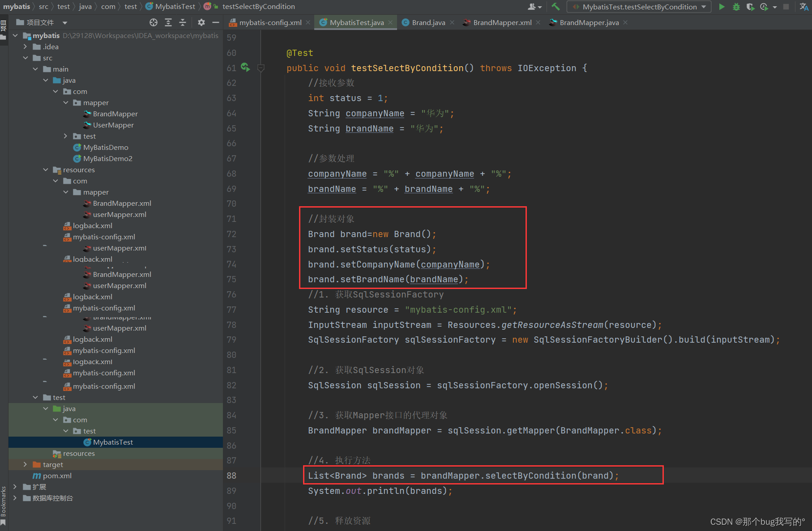Run with coverage shield icon
The image size is (812, 531).
[x=751, y=7]
